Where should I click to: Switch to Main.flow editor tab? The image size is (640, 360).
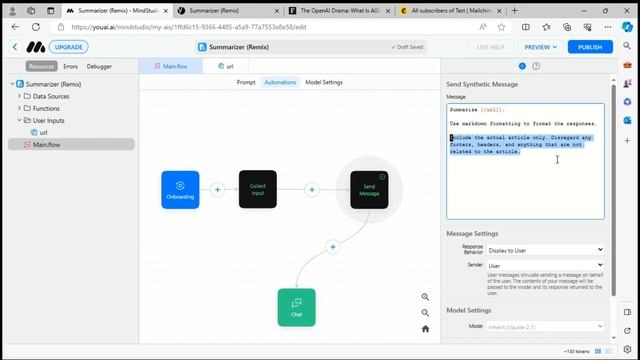(171, 66)
